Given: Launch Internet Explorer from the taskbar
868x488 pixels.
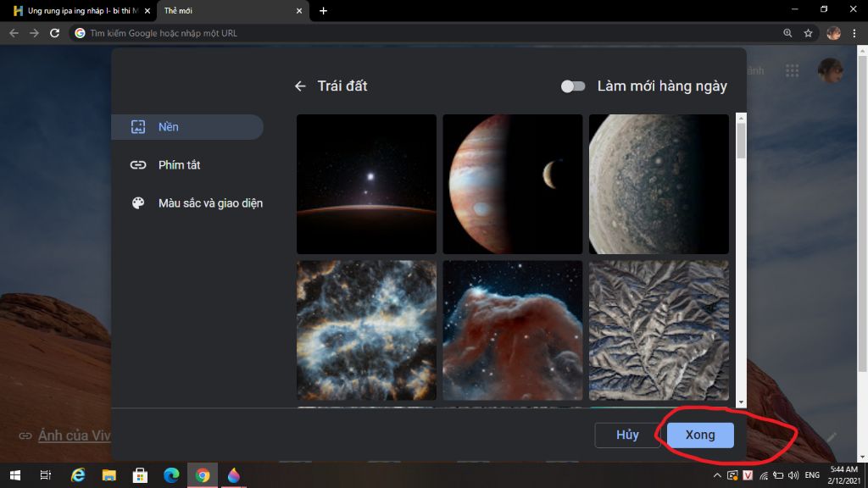Looking at the screenshot, I should tap(78, 475).
